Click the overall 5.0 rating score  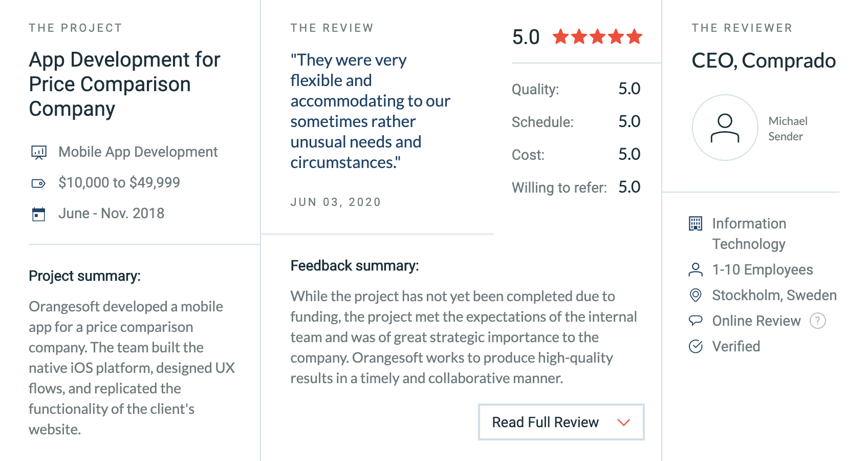(x=526, y=37)
